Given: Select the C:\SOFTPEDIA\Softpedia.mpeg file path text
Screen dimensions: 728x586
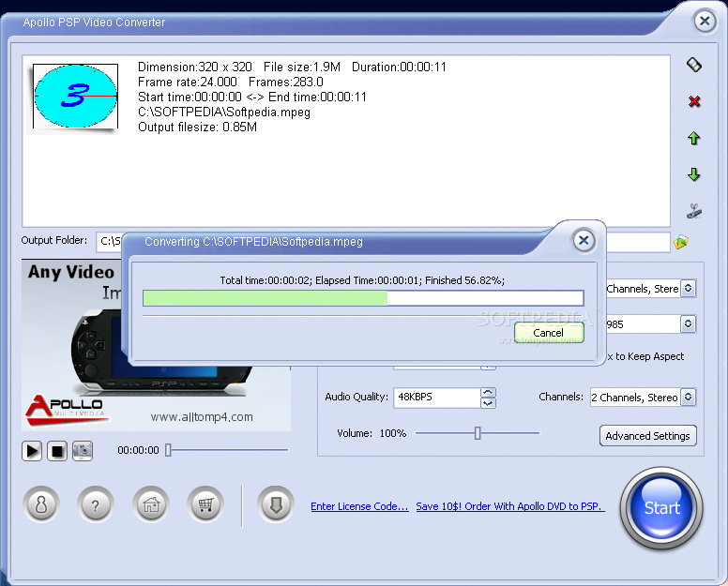Looking at the screenshot, I should pyautogui.click(x=224, y=112).
